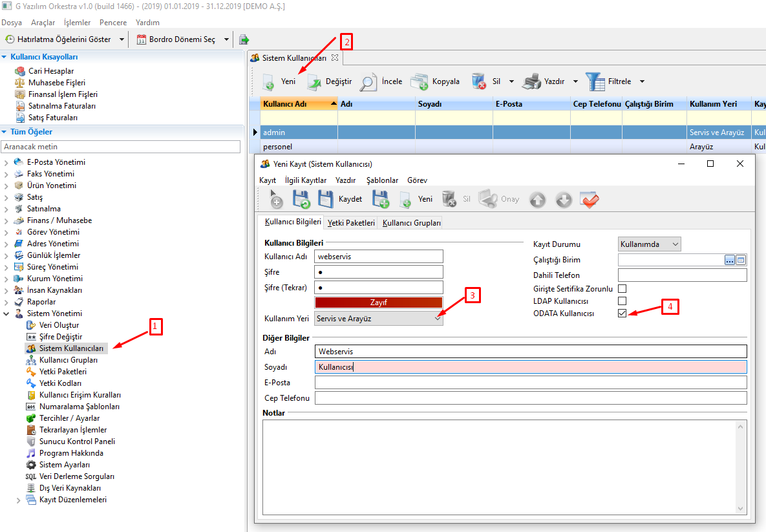
Task: Expand the İnsan Kaynakları tree node
Action: click(x=6, y=290)
